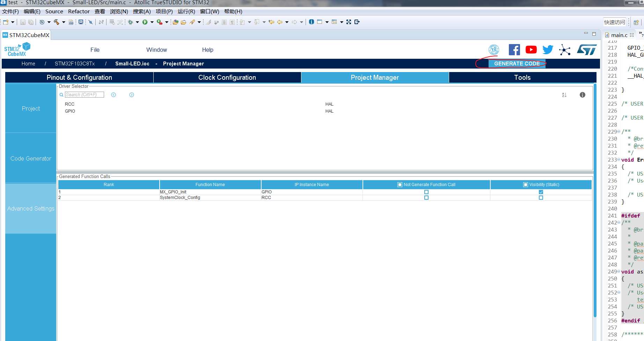Open the Twitter bird icon
Screen dimensions: 644x341
coord(548,50)
